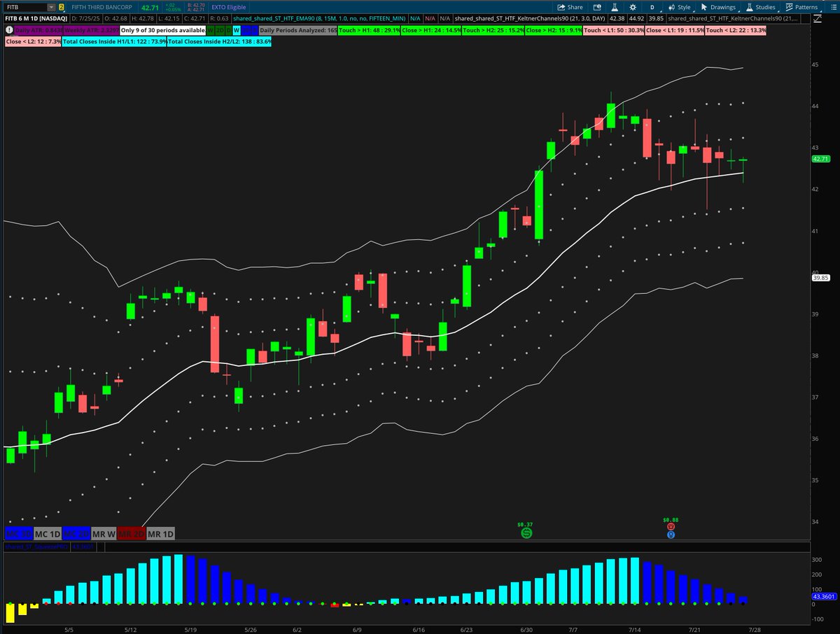Click the $0.37 dividend marker icon
This screenshot has height=634, width=840.
click(526, 533)
